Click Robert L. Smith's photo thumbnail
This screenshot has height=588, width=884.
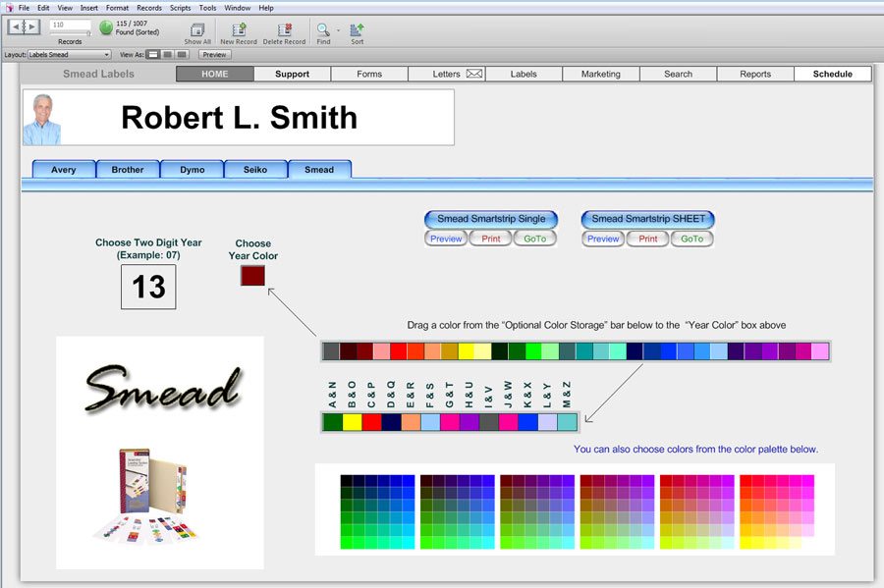tap(42, 120)
